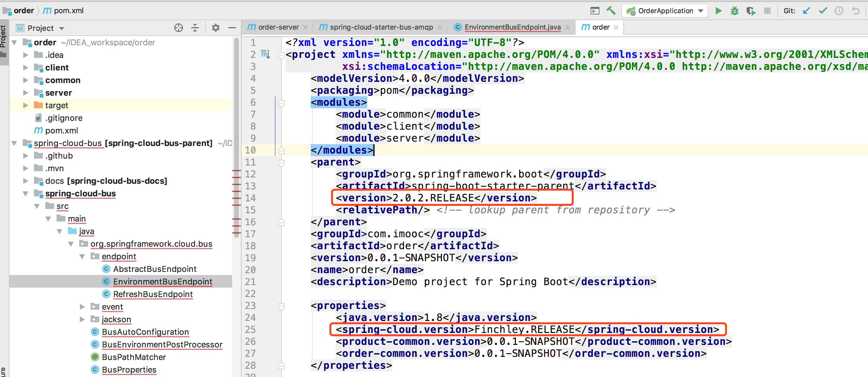Screen dimensions: 868x377
Task: Collapse all nodes in Project panel
Action: (x=195, y=28)
